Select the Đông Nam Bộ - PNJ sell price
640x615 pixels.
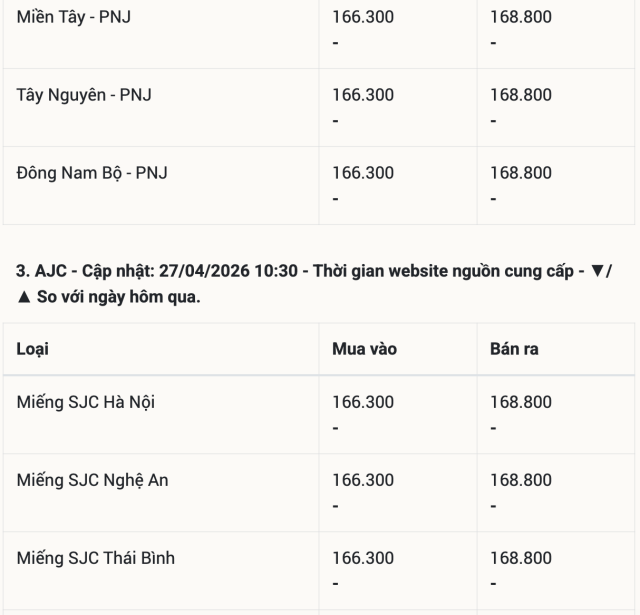[520, 173]
